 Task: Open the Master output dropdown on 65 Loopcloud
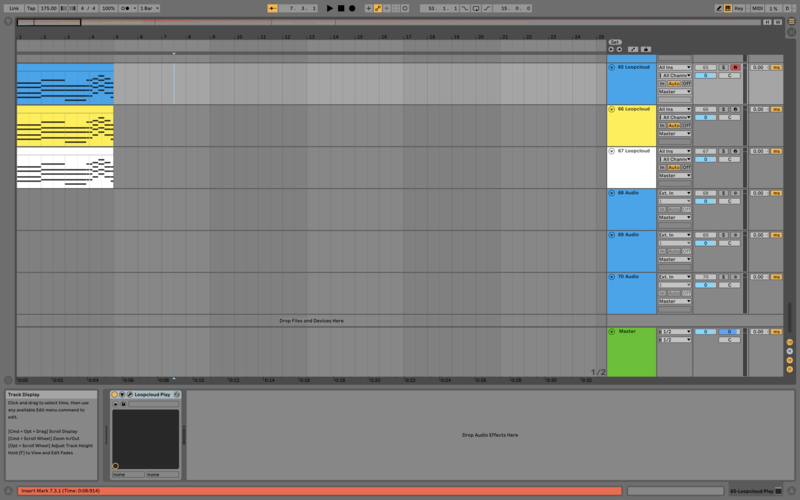pyautogui.click(x=674, y=91)
